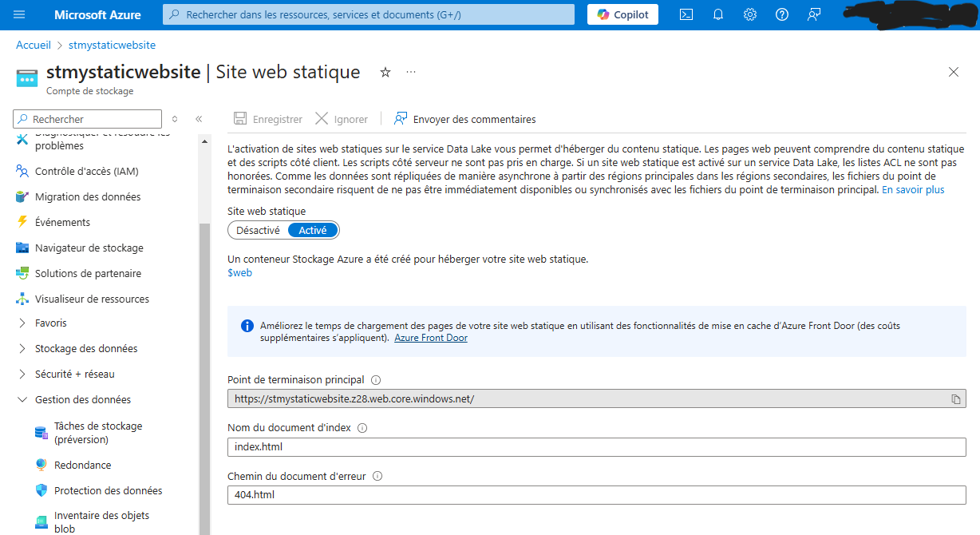Click Ignorer discard button

pyautogui.click(x=342, y=119)
